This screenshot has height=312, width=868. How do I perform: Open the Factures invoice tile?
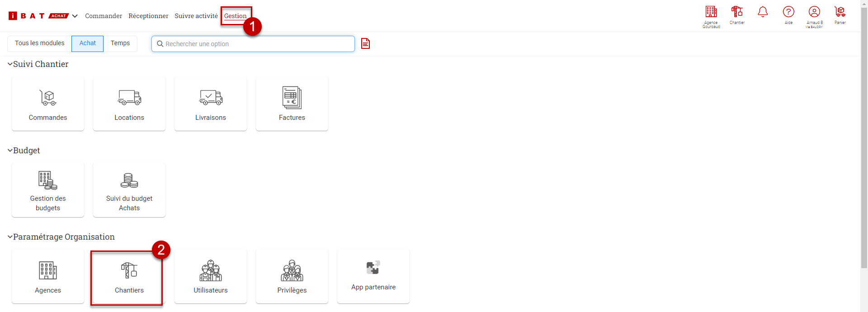292,104
